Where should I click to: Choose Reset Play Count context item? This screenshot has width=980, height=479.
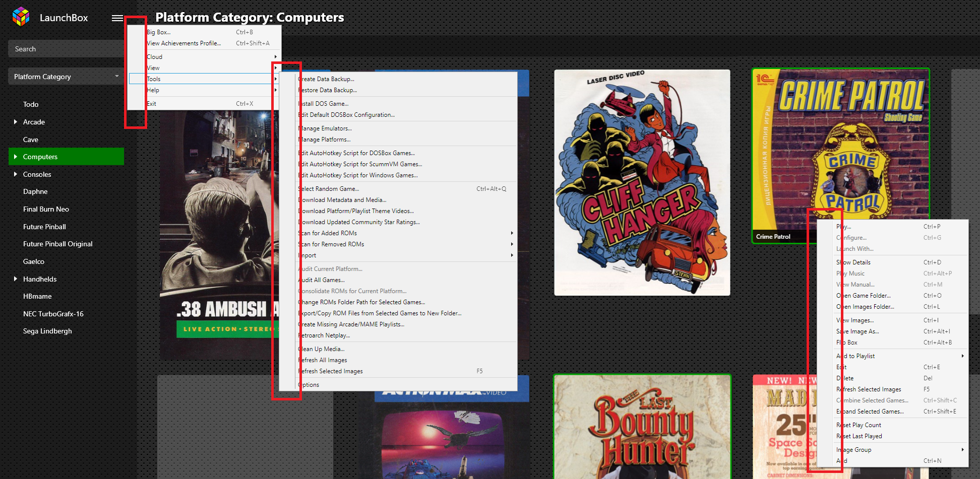(892, 425)
